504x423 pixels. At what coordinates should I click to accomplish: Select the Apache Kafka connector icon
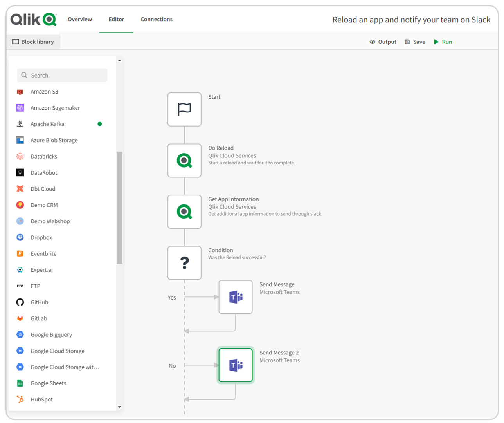click(20, 124)
